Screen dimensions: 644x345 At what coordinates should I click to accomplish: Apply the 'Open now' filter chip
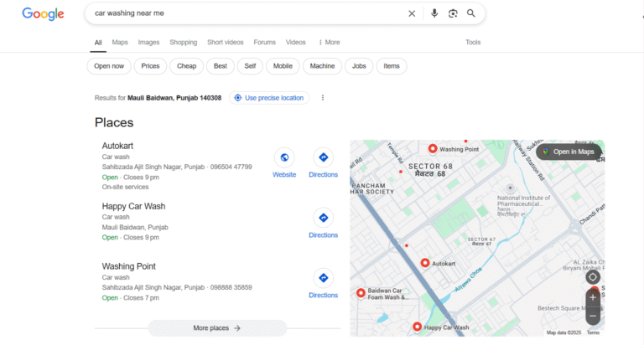[109, 66]
